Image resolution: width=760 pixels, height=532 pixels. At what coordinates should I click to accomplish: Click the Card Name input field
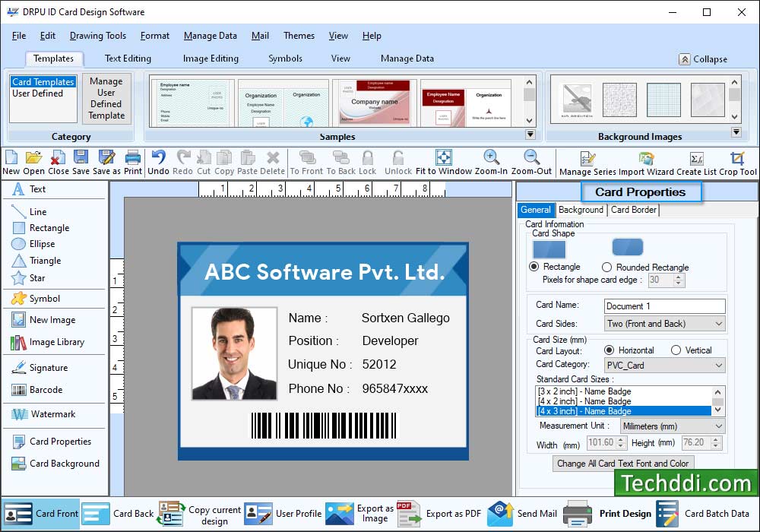point(664,306)
